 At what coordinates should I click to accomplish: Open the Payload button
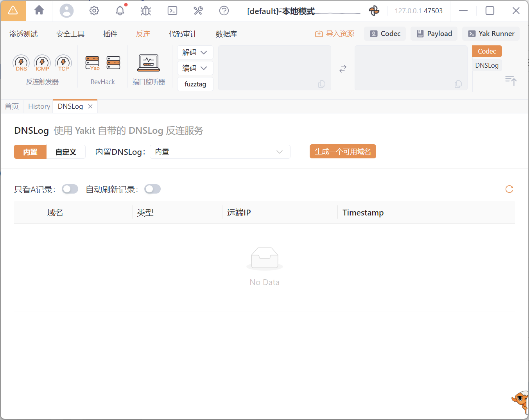click(434, 34)
